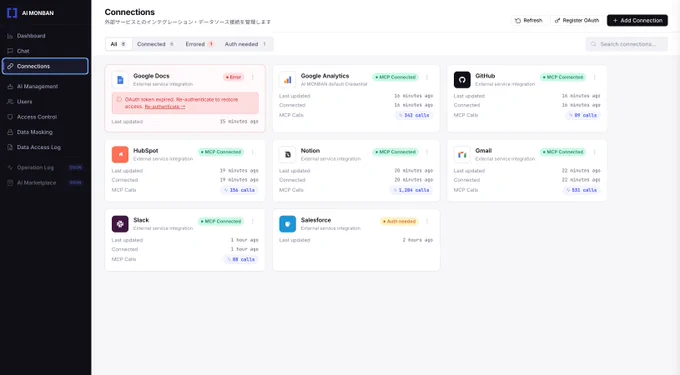Viewport: 680px width, 375px height.
Task: Click the 156 calls chip on HubSpot
Action: [x=239, y=190]
